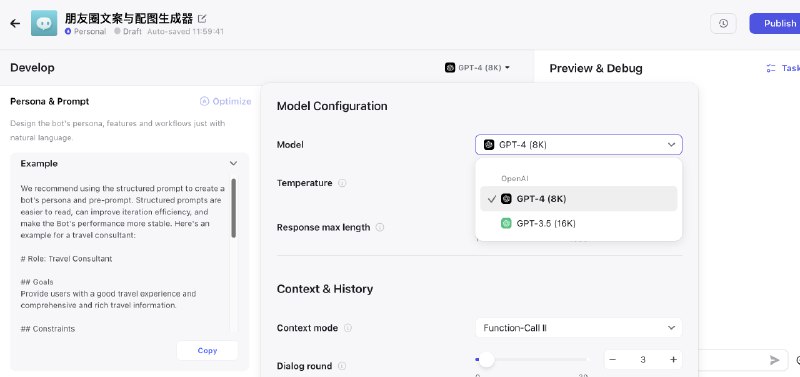
Task: Open the Model dropdown in Model Configuration
Action: [579, 144]
